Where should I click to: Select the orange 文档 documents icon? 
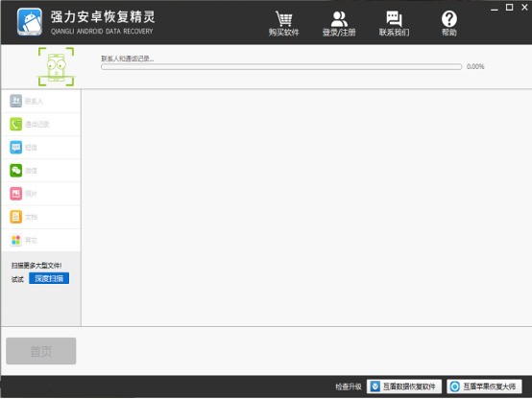pyautogui.click(x=16, y=217)
